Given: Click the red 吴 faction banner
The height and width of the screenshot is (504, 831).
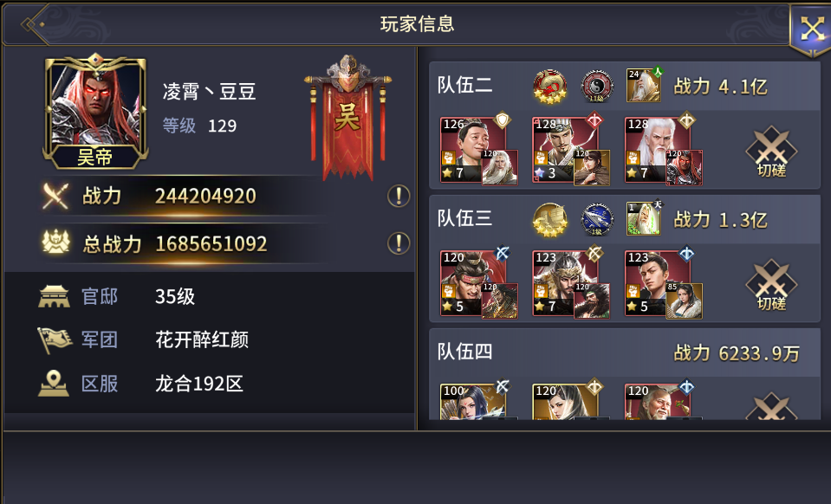Looking at the screenshot, I should click(347, 118).
